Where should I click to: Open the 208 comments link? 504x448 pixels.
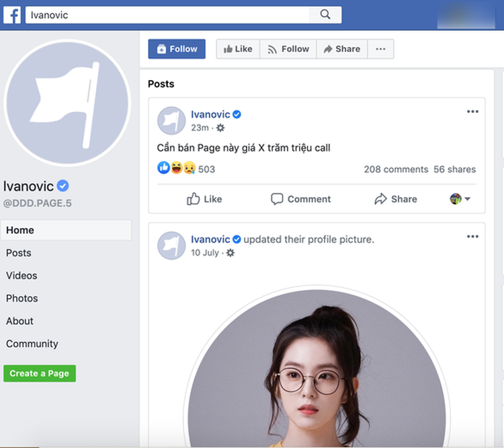(396, 170)
